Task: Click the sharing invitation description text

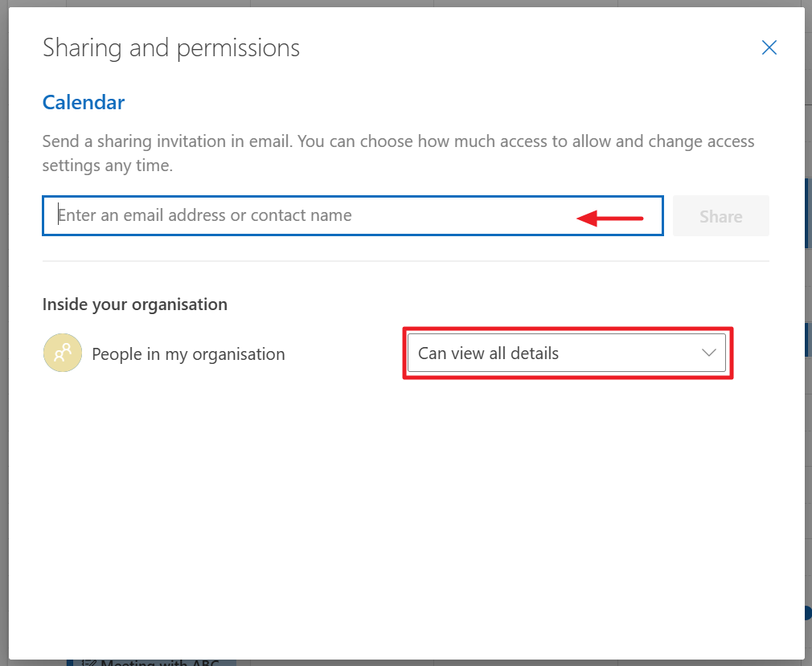Action: click(x=398, y=153)
